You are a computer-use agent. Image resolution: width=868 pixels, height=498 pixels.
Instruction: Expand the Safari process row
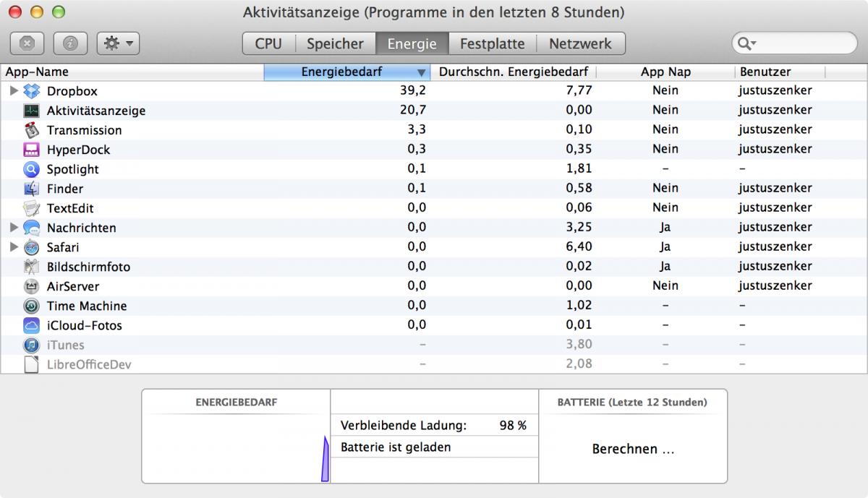(x=13, y=247)
